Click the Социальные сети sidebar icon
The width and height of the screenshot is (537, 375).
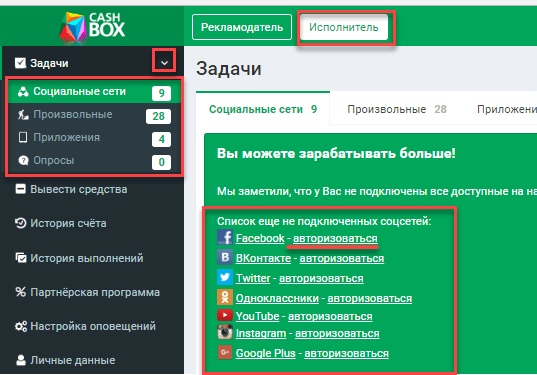point(23,91)
